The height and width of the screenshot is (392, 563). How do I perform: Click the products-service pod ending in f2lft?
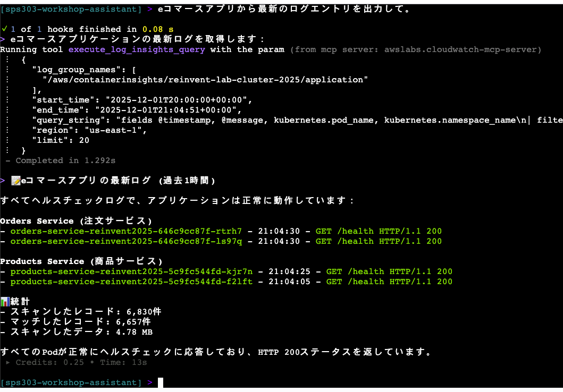coord(131,282)
